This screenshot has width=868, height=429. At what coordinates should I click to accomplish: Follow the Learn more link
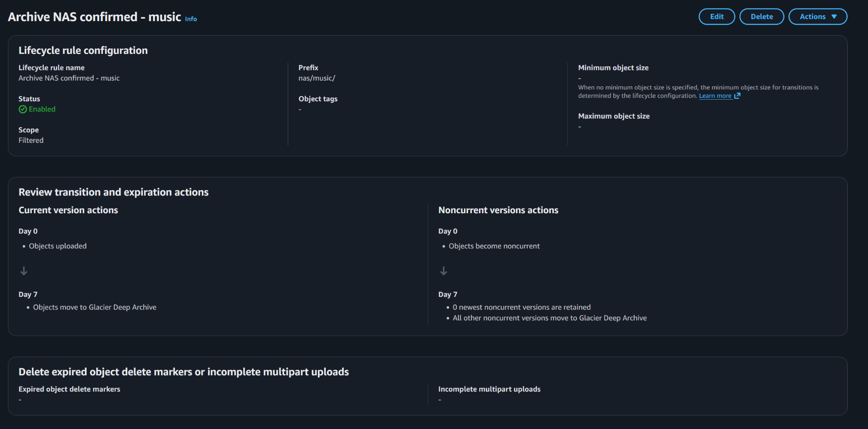tap(715, 96)
